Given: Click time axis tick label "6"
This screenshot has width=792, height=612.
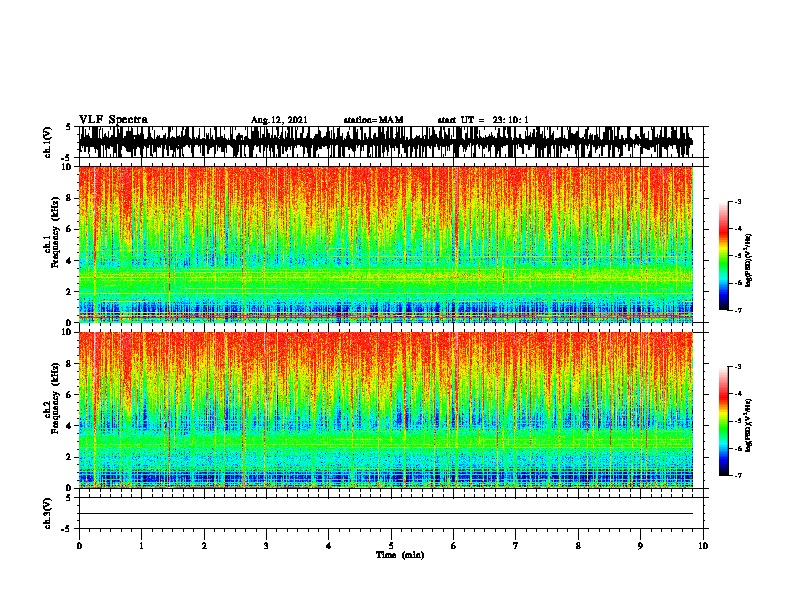Looking at the screenshot, I should (x=454, y=545).
